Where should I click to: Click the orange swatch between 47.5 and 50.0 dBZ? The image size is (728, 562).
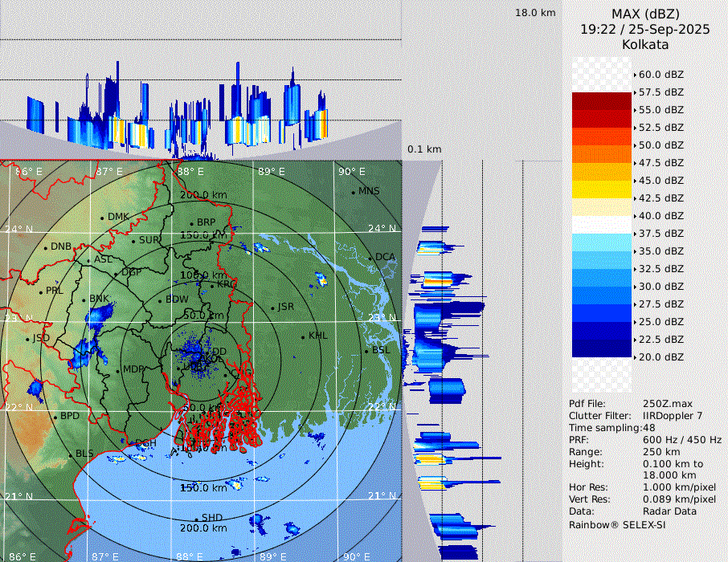point(601,154)
